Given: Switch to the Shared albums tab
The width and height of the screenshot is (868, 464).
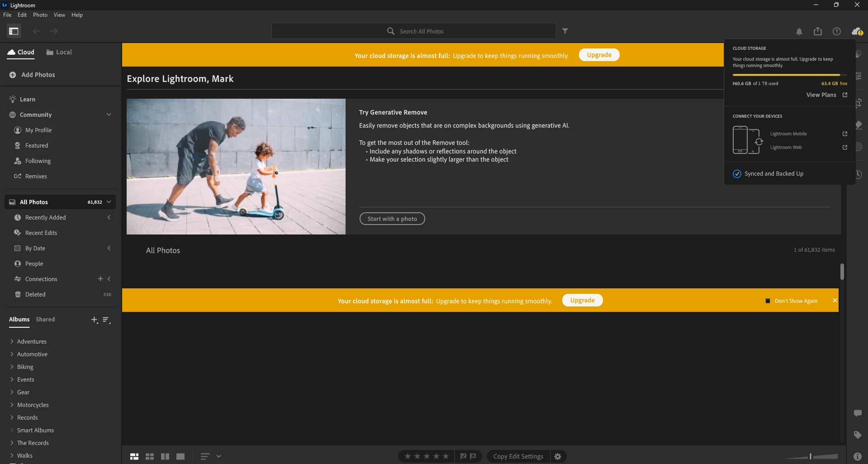Looking at the screenshot, I should tap(45, 320).
